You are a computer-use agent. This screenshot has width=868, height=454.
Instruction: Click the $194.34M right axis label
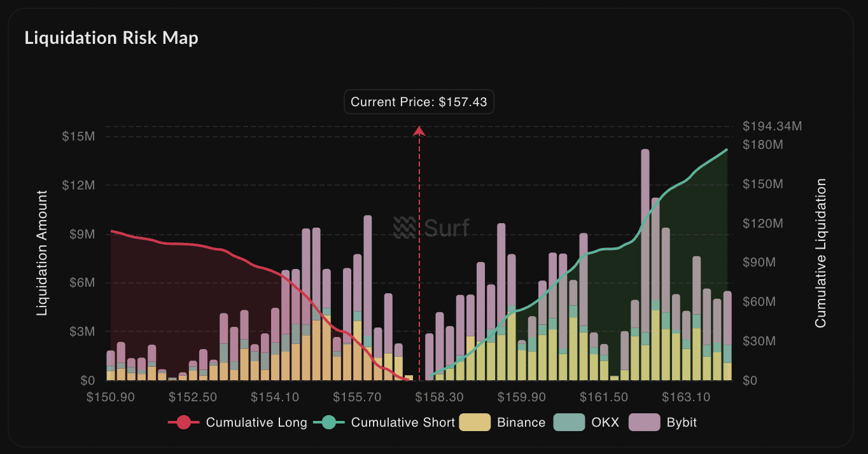pyautogui.click(x=773, y=127)
